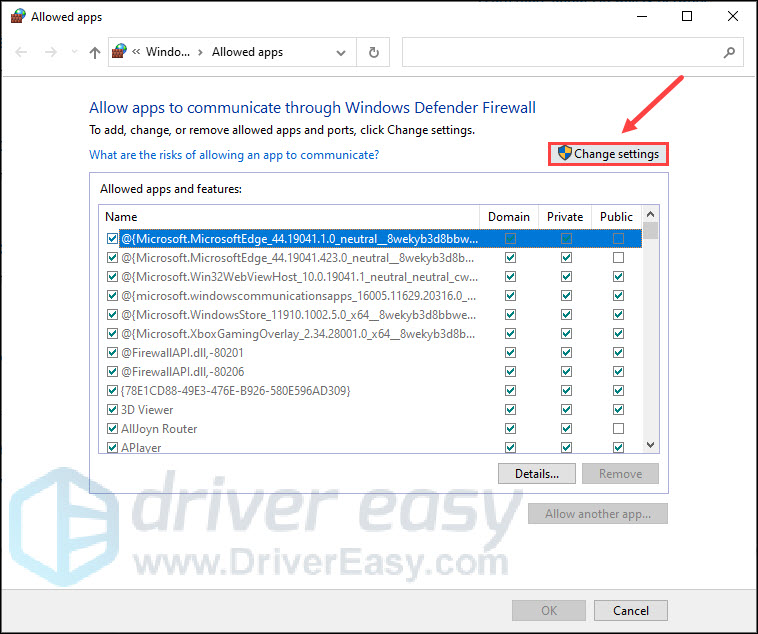Select the Microsoft.WindowsStore entry

(370, 315)
